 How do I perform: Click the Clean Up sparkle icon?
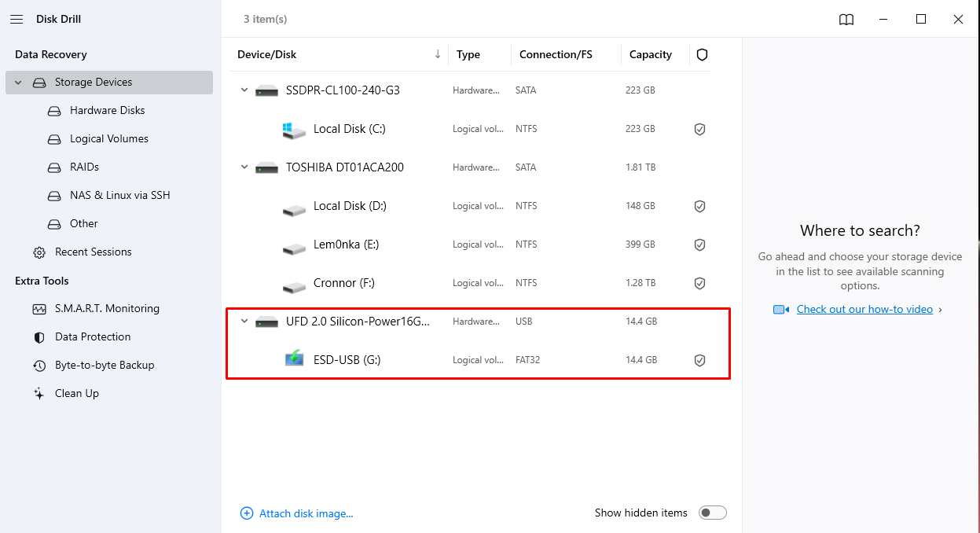click(39, 394)
